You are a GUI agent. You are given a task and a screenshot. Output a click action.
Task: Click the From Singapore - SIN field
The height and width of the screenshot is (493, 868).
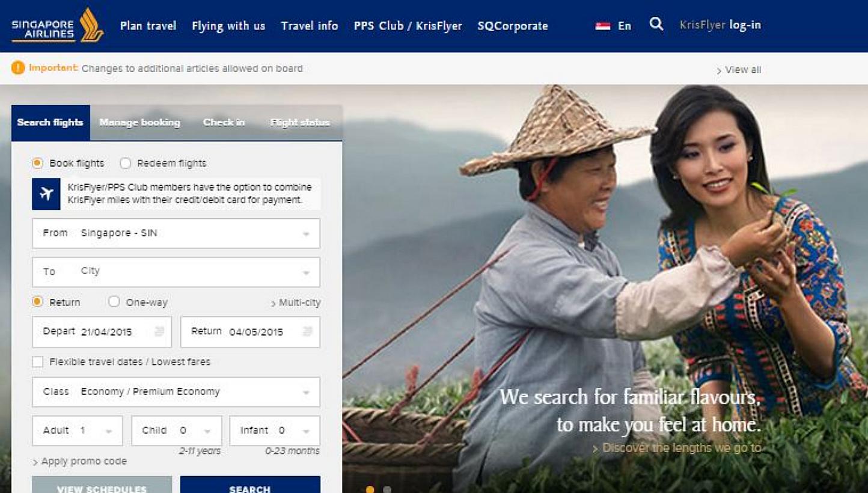(176, 233)
